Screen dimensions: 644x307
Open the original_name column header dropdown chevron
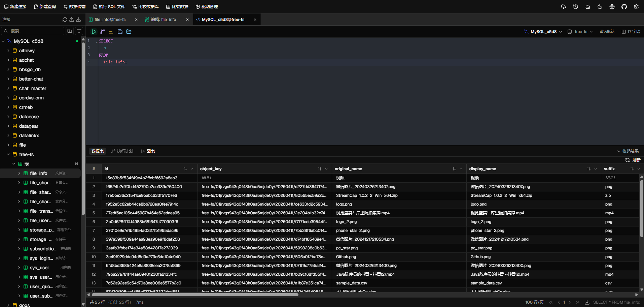tap(461, 169)
